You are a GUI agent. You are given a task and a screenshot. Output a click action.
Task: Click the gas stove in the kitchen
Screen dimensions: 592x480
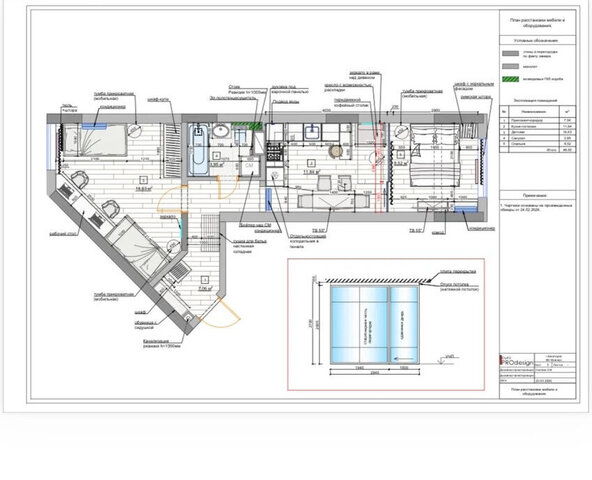(x=274, y=152)
